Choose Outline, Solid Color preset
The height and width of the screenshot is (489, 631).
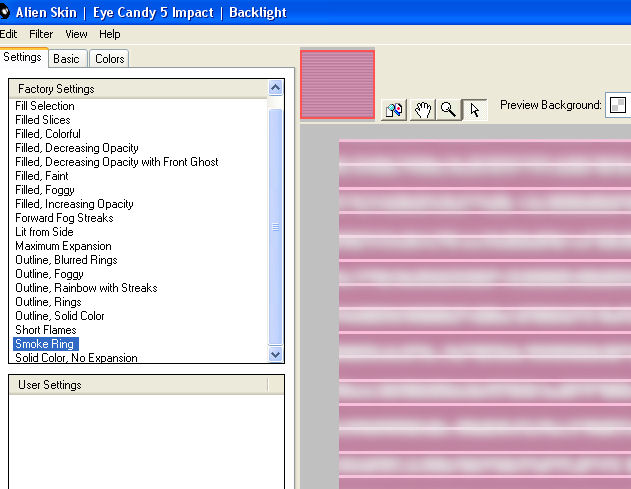[x=60, y=316]
